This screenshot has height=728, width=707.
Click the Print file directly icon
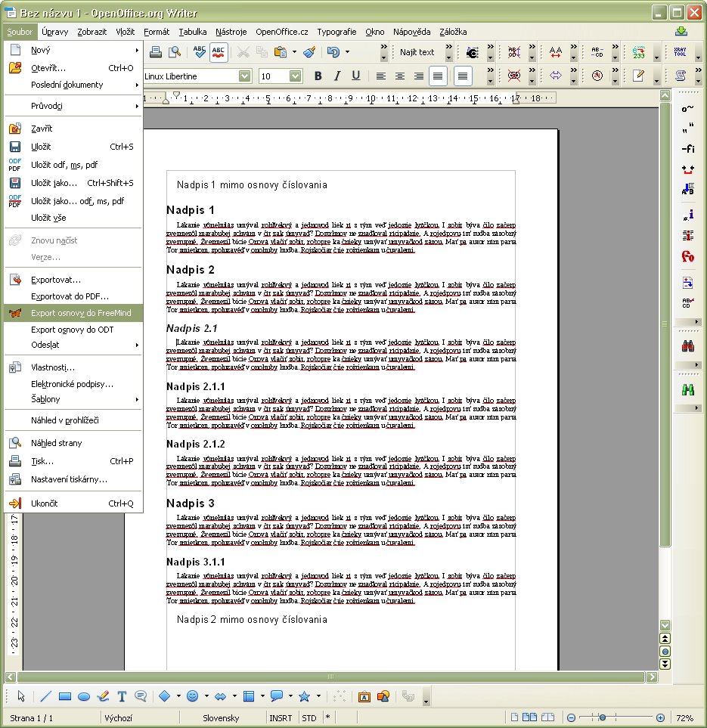(x=156, y=52)
